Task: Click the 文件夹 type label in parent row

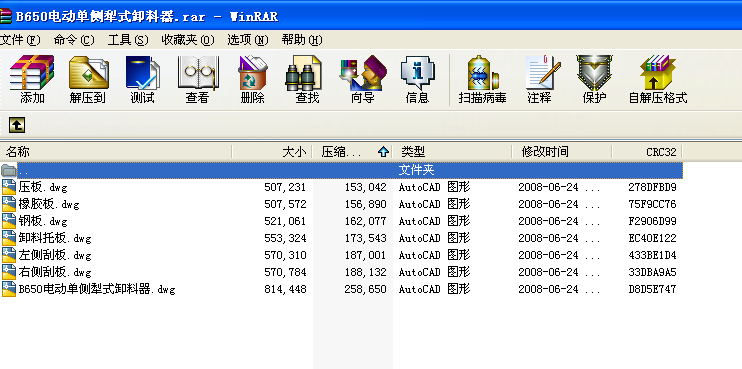Action: point(416,170)
